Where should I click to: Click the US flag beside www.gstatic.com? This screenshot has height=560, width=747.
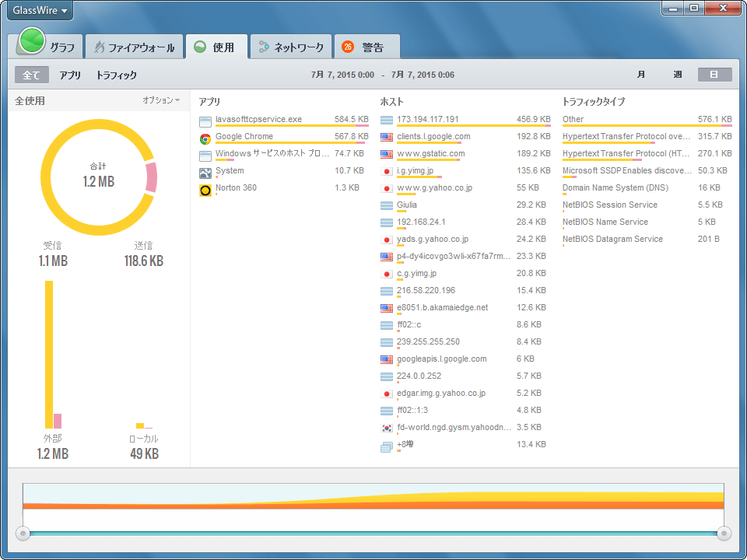click(x=387, y=154)
